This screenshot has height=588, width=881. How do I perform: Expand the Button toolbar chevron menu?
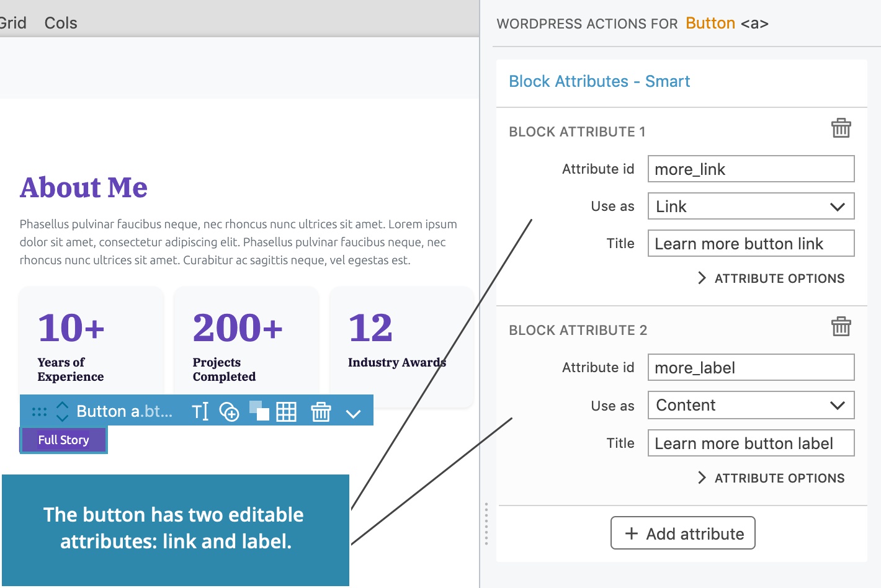tap(353, 414)
